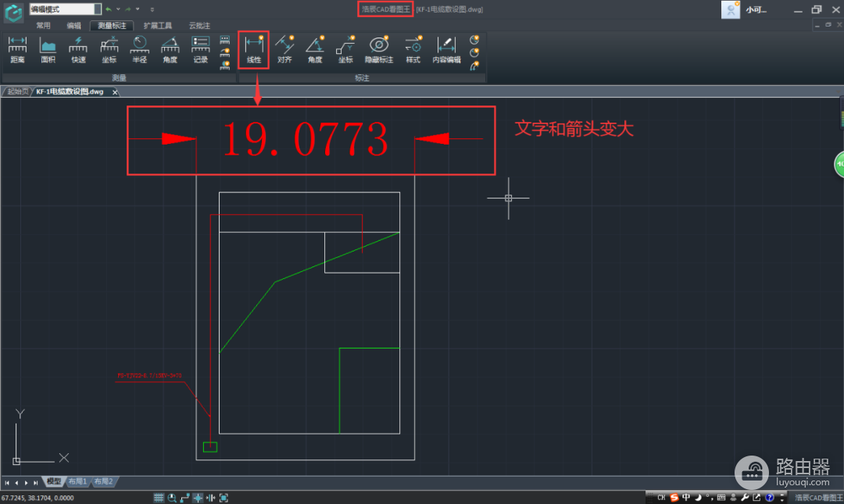
Task: Select the 半径 radius measurement tool
Action: tap(139, 50)
